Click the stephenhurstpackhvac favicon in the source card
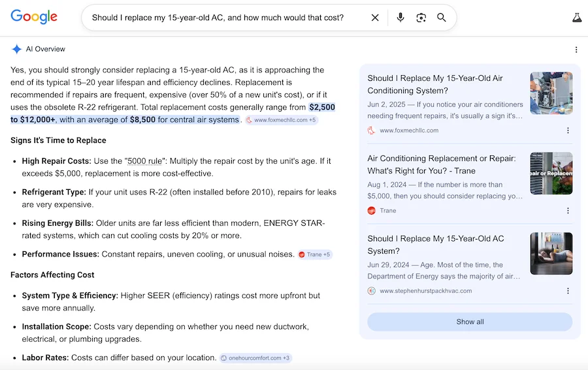Viewport: 588px width, 370px height. [371, 290]
